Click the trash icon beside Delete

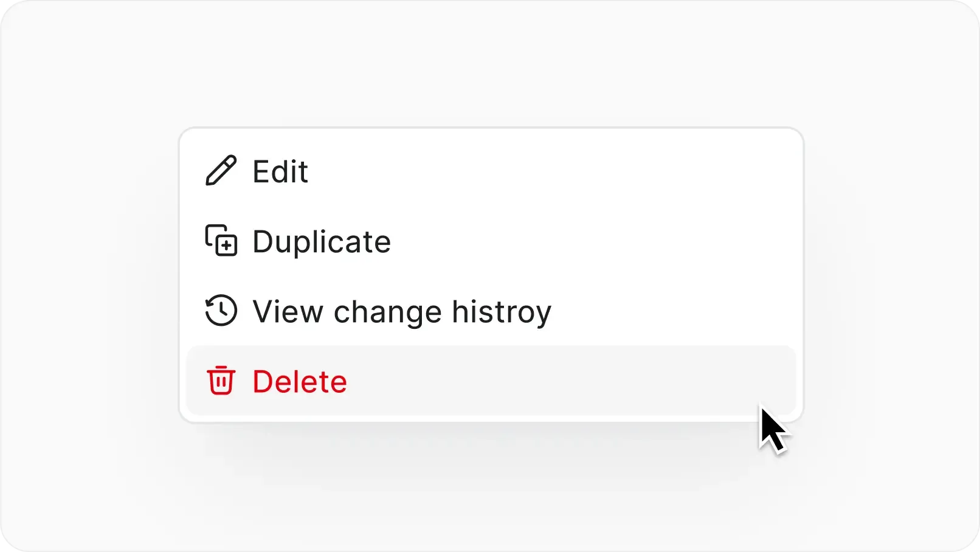[x=221, y=381]
